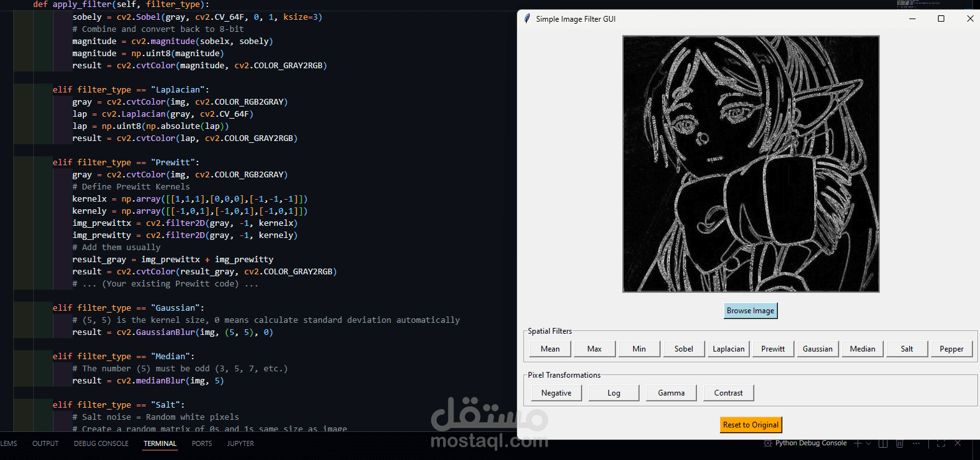This screenshot has width=980, height=460.
Task: Maximize the terminal panel size
Action: 941,443
